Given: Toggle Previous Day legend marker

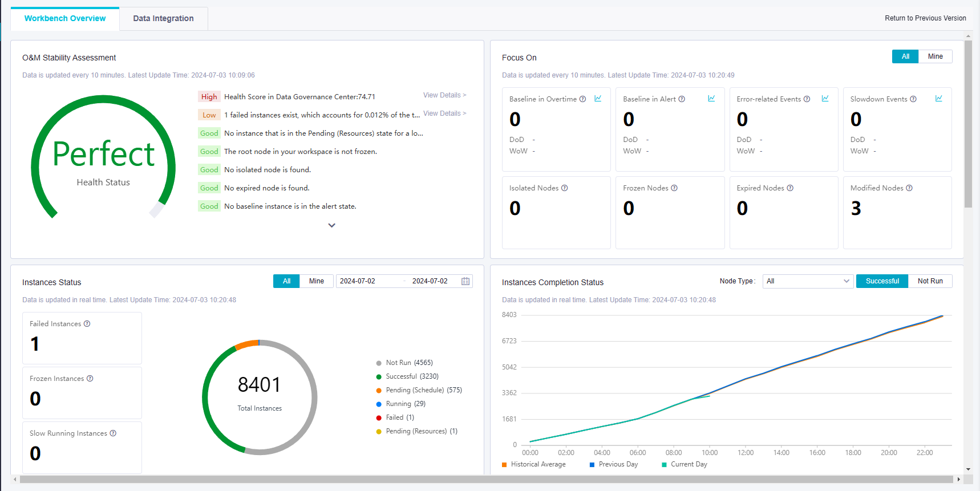Looking at the screenshot, I should (x=592, y=465).
